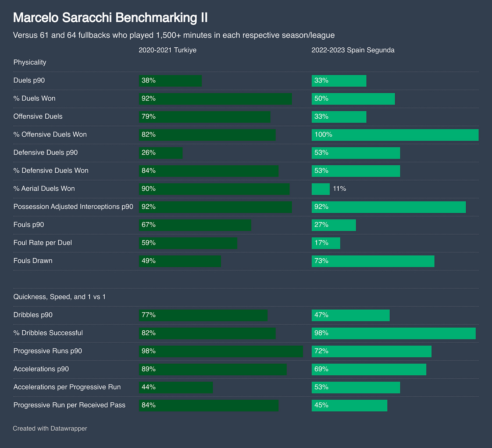
Task: Click the Turkiye 98% Progressive Runs bar
Action: coord(221,351)
